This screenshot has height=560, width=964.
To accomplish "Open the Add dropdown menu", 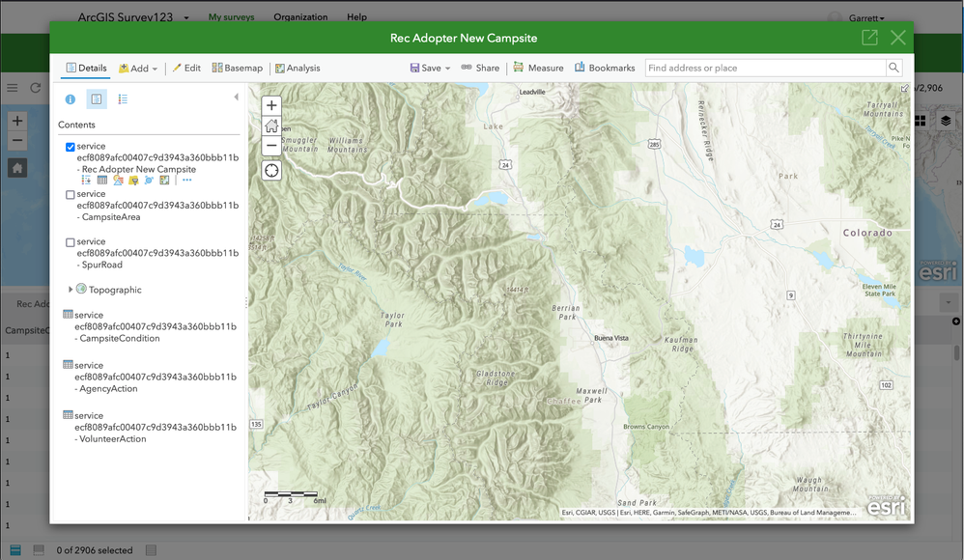I will pyautogui.click(x=138, y=69).
